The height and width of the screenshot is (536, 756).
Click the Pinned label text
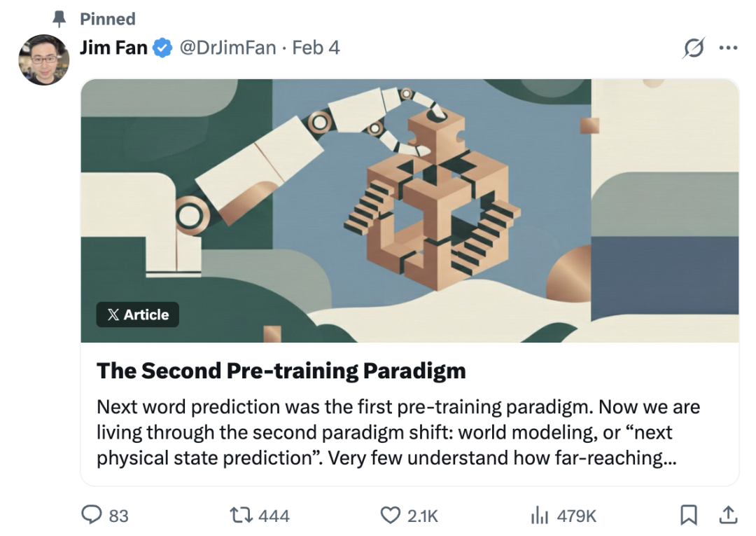[x=108, y=19]
